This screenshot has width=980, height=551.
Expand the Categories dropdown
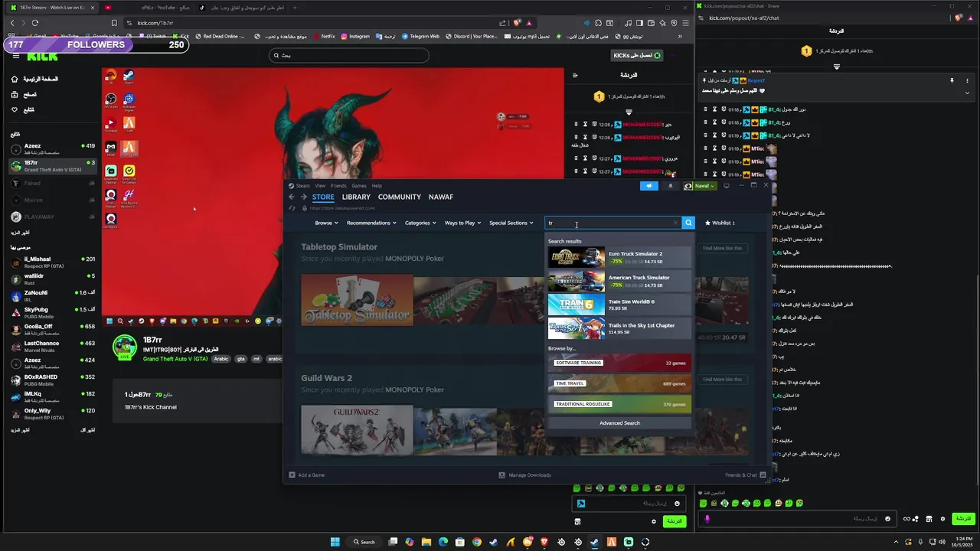[420, 223]
